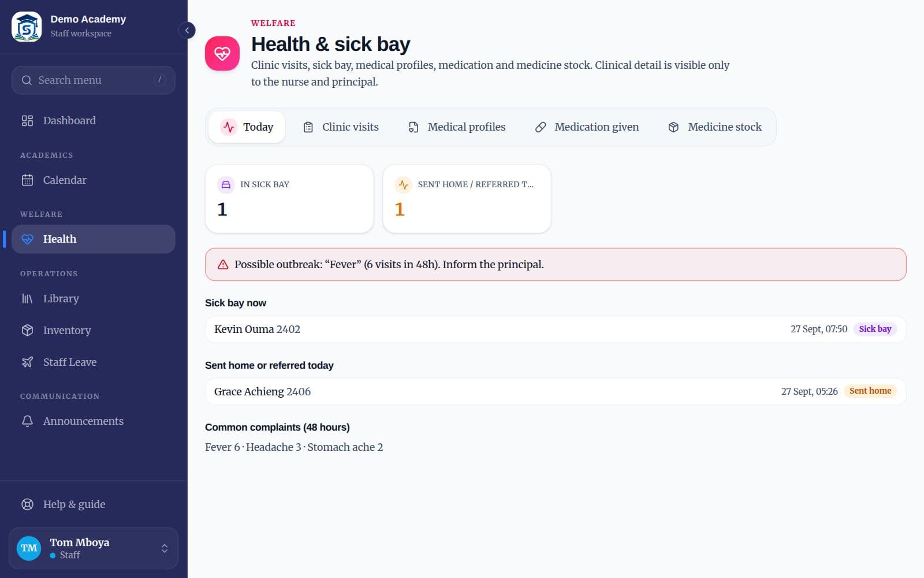The width and height of the screenshot is (924, 578).
Task: Click the Staff Leave airplane icon
Action: tap(27, 362)
